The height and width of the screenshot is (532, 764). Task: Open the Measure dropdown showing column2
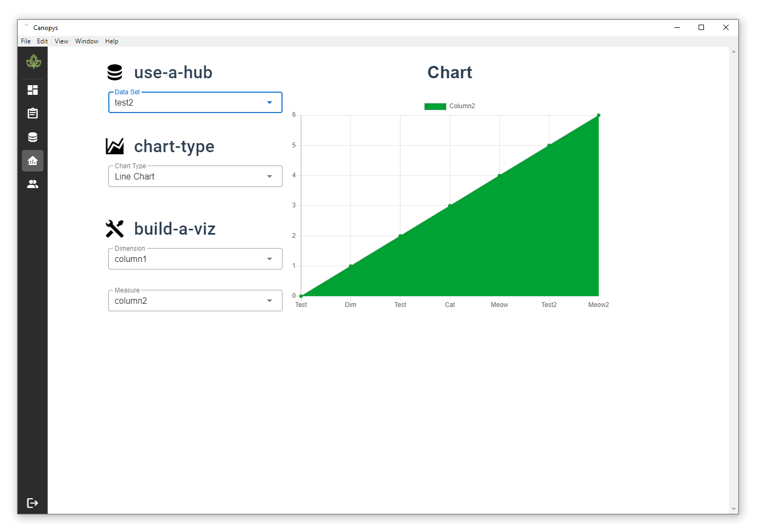point(195,301)
